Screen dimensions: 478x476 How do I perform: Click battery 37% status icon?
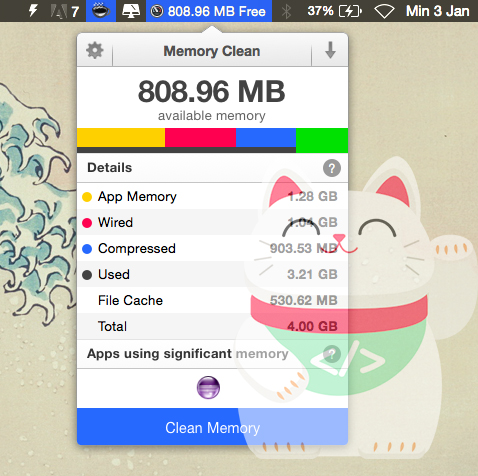pyautogui.click(x=335, y=11)
